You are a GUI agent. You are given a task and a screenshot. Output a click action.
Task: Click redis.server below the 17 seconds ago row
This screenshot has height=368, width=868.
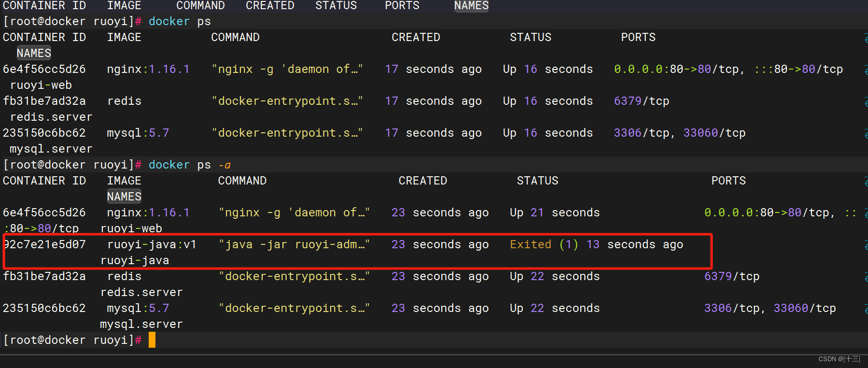coord(51,117)
